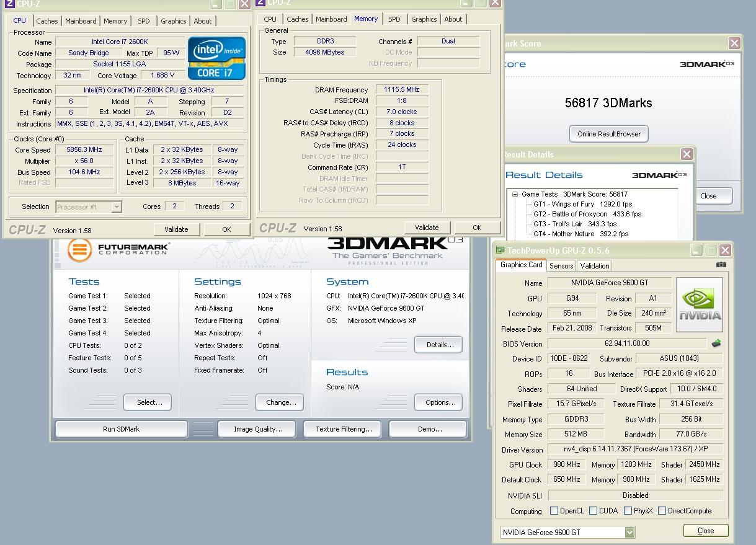756x545 pixels.
Task: Click the GPU-Z title bar app icon
Action: tap(500, 250)
